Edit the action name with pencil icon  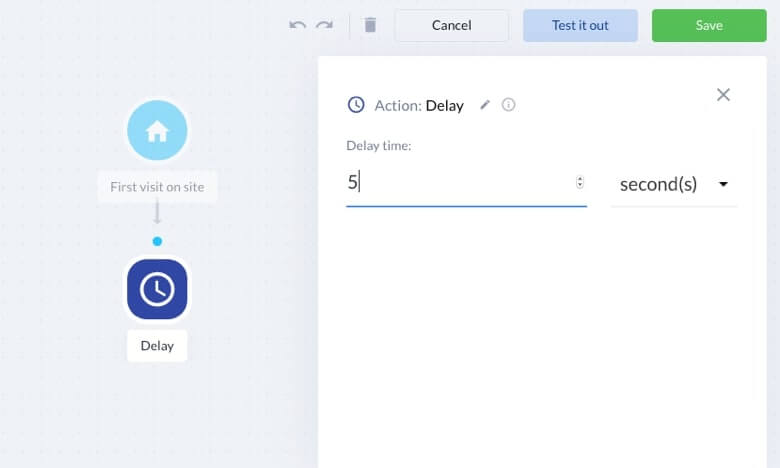tap(485, 105)
